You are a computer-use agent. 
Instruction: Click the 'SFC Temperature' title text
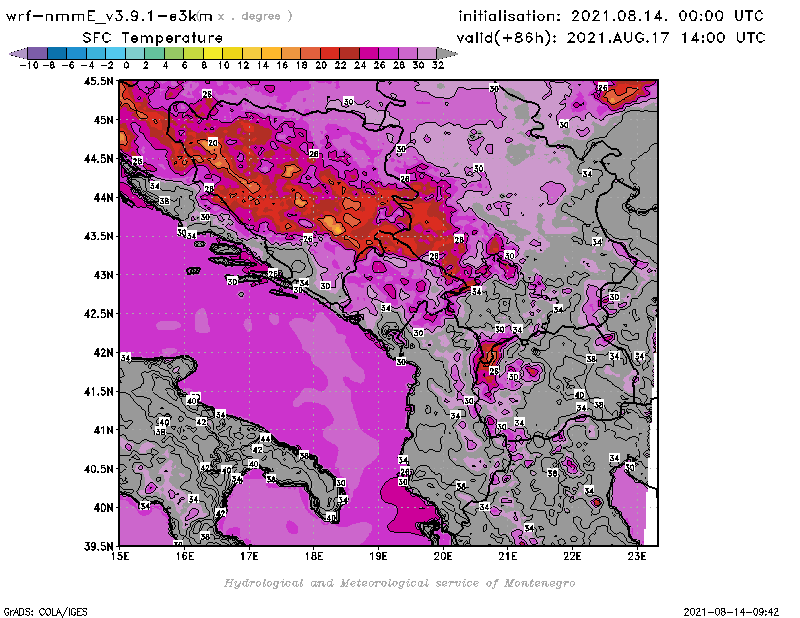153,38
